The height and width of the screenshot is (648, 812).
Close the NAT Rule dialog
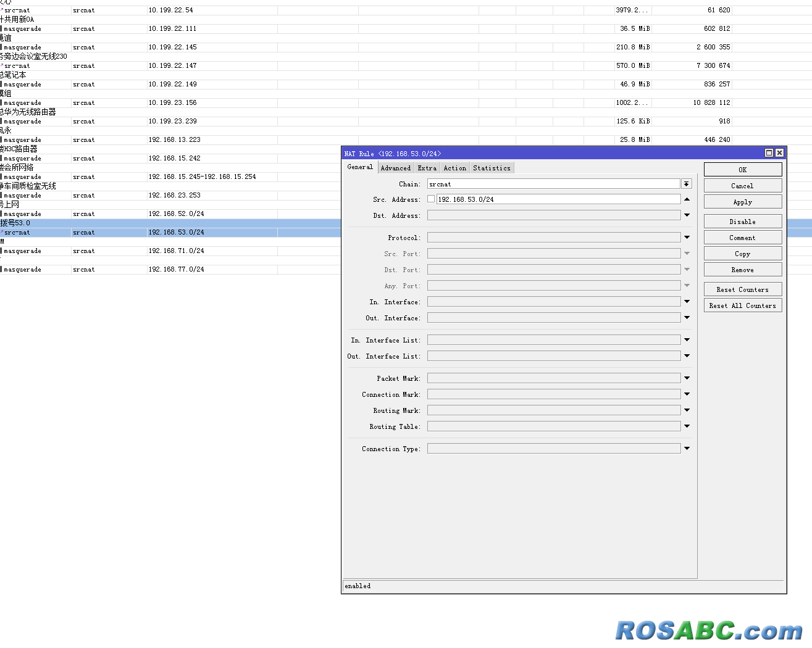coord(779,153)
